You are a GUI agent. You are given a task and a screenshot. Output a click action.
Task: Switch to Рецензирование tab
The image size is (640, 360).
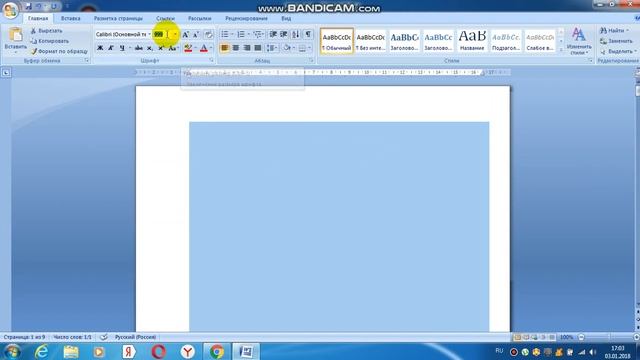pos(246,18)
